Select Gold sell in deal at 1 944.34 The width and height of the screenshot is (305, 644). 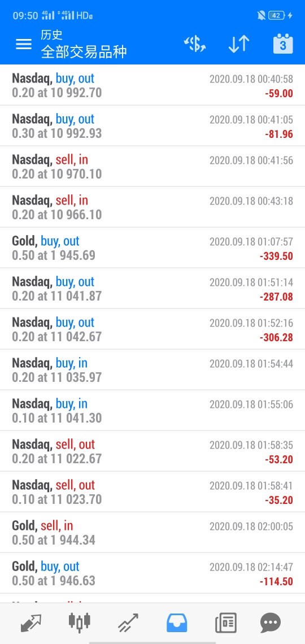152,533
